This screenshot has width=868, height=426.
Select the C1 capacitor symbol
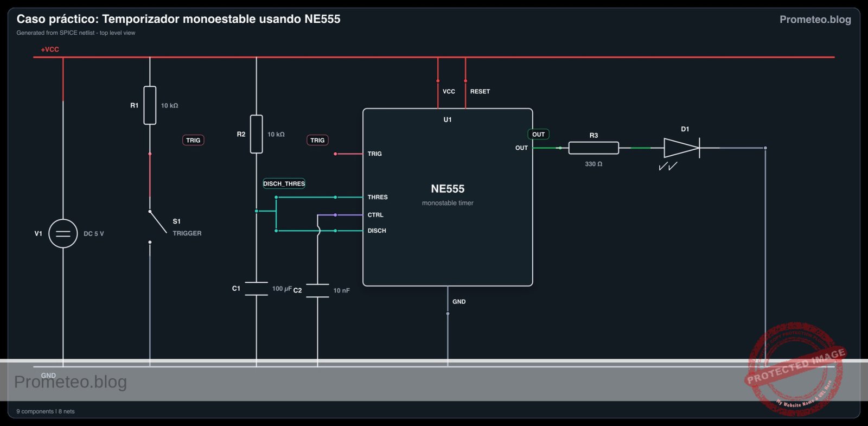256,289
